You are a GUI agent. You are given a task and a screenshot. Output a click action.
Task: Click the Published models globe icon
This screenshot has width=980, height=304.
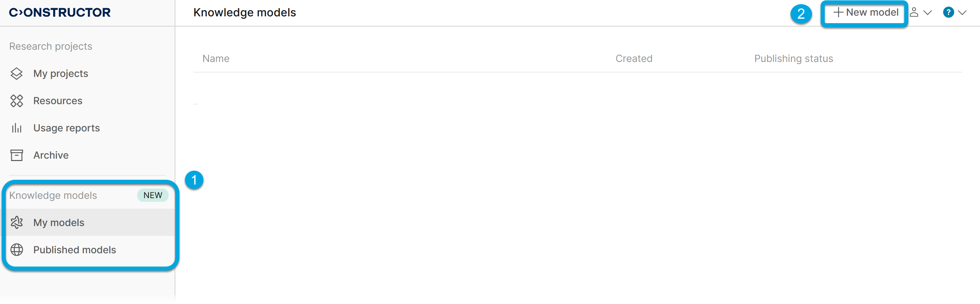tap(17, 250)
